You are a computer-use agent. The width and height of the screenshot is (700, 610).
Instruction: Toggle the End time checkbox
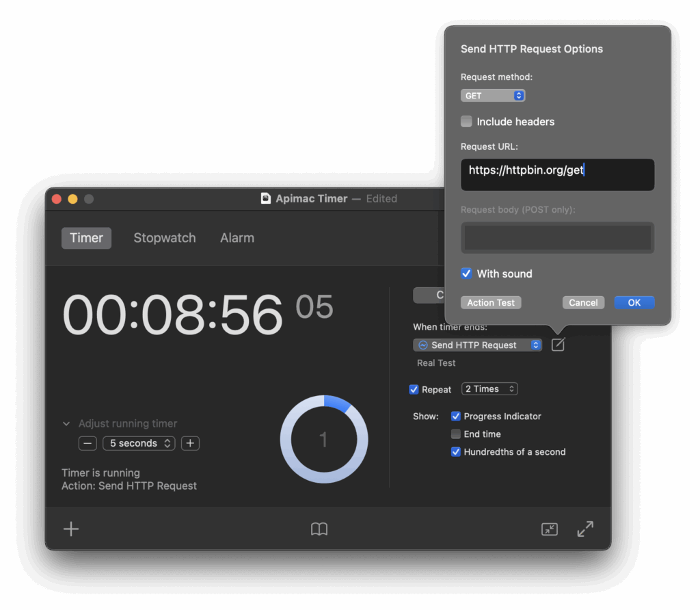[456, 434]
